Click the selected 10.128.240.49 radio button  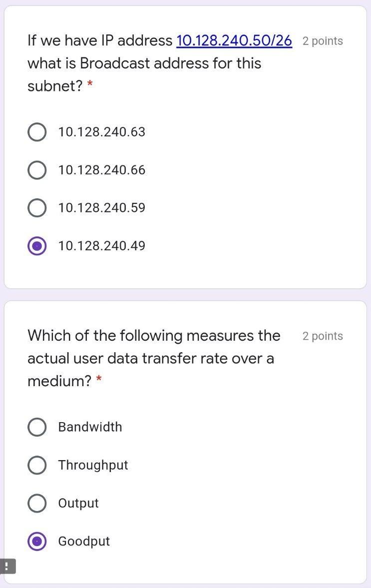(x=37, y=246)
